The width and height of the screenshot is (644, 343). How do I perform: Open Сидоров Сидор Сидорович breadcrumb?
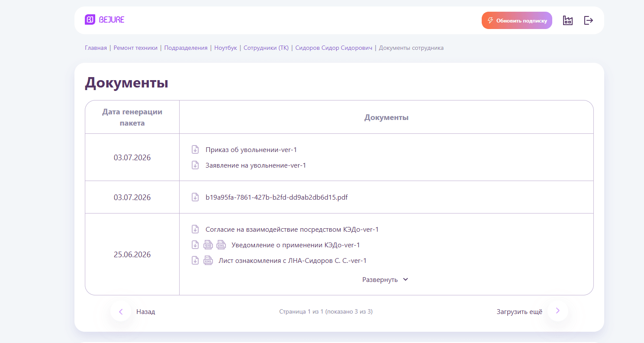pos(334,48)
